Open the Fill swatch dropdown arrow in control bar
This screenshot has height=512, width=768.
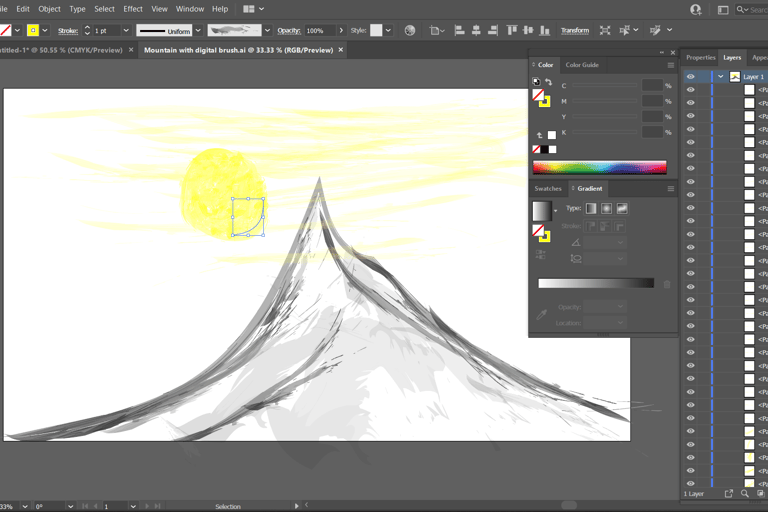17,30
